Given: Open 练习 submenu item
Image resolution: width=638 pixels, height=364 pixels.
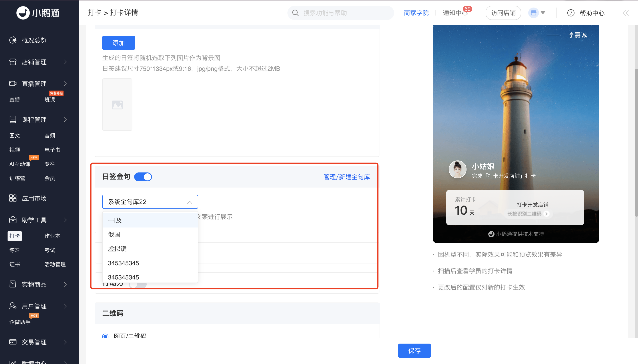Looking at the screenshot, I should [x=15, y=250].
